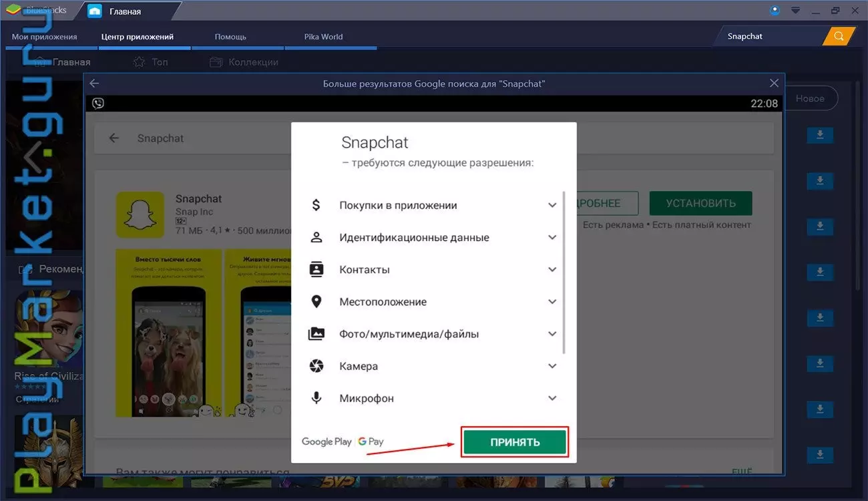Viewport: 868px width, 501px height.
Task: Accept permissions with the ПРИНЯТЬ button
Action: point(515,442)
